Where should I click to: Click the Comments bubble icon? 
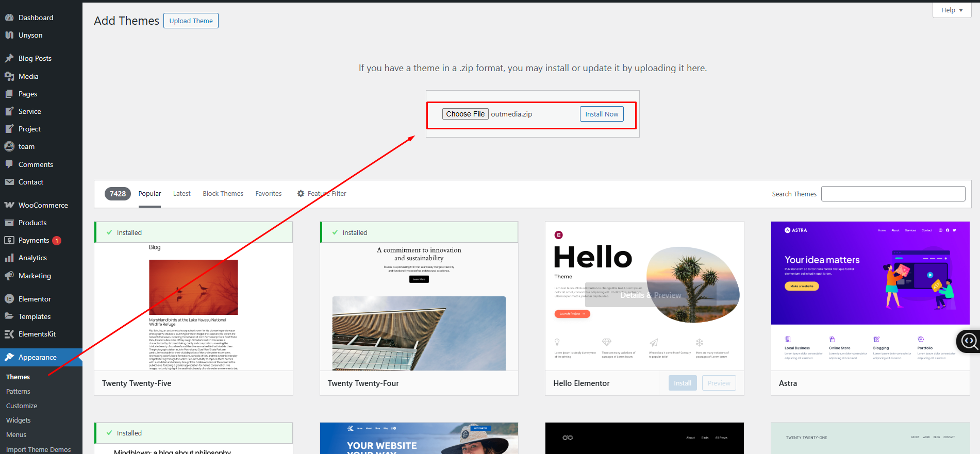[9, 164]
